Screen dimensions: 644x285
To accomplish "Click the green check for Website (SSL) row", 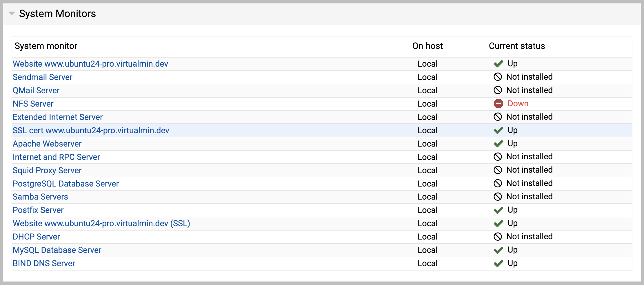I will [499, 223].
